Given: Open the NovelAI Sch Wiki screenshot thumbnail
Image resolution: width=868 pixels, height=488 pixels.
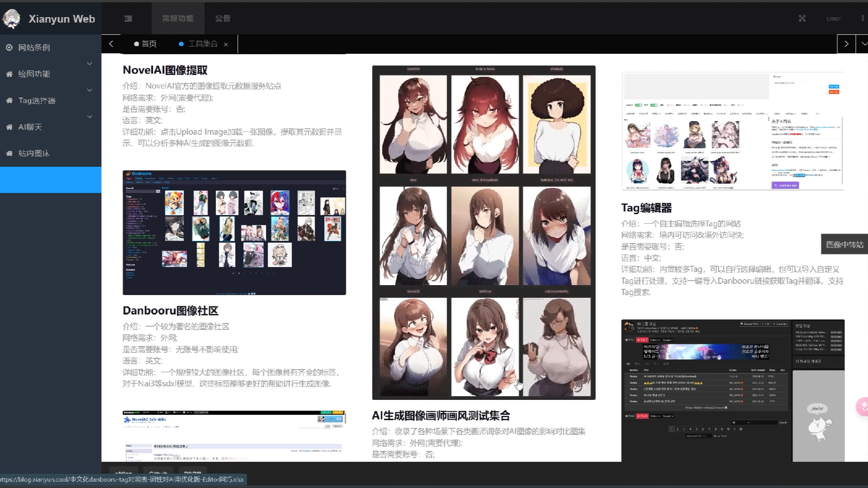Looking at the screenshot, I should click(234, 436).
